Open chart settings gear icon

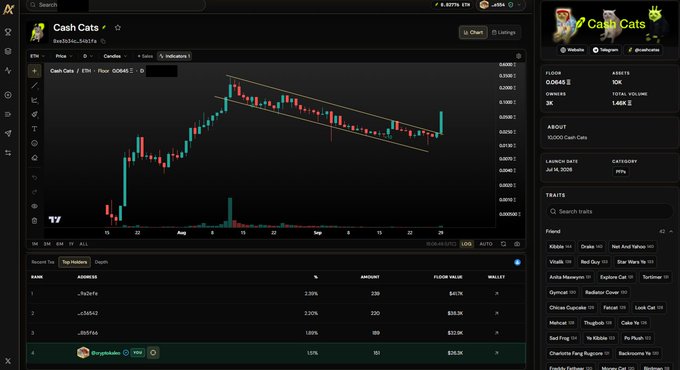[x=518, y=56]
